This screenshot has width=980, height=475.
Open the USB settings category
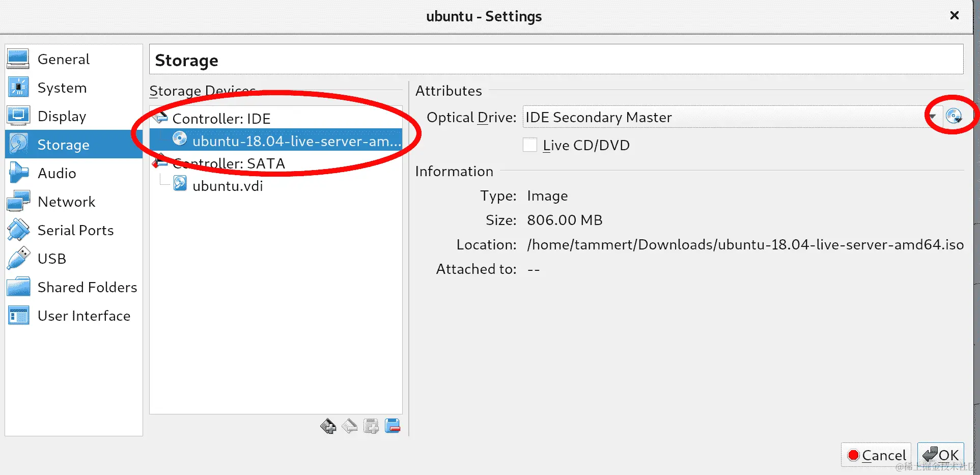tap(74, 259)
